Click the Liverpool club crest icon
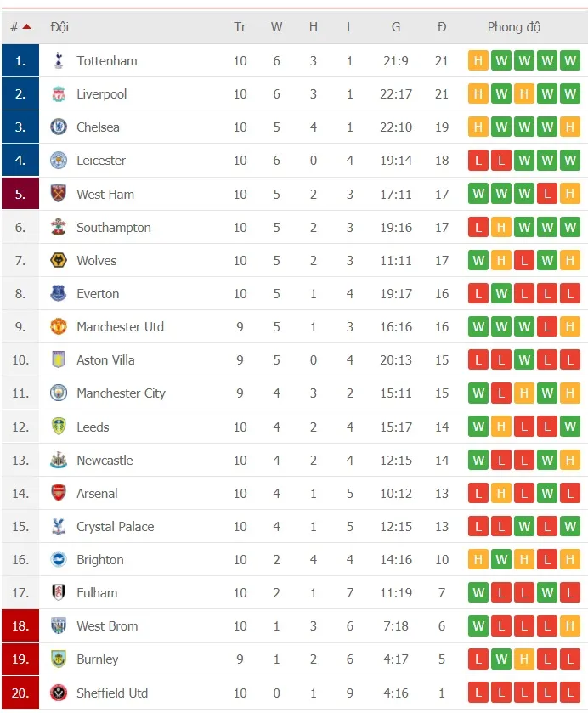Screen dimensions: 588x713 pyautogui.click(x=59, y=94)
